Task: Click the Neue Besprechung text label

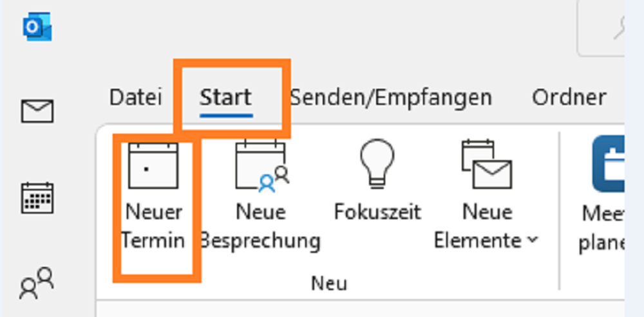Action: click(x=261, y=226)
